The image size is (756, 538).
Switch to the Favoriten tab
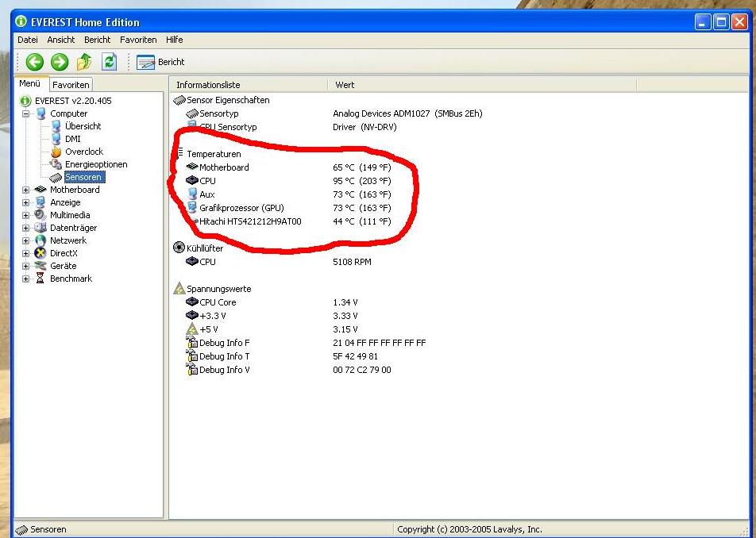coord(71,85)
